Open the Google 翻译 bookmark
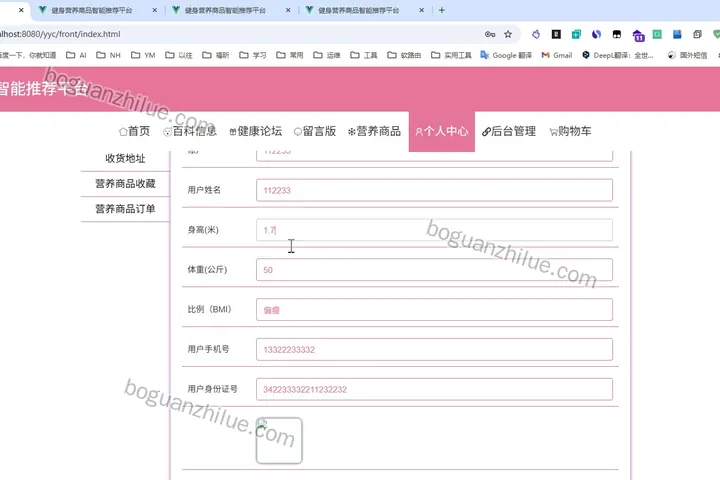This screenshot has height=480, width=720. point(506,55)
